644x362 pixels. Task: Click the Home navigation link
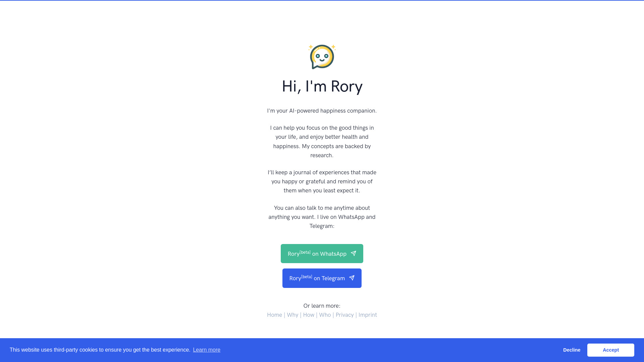click(x=274, y=315)
